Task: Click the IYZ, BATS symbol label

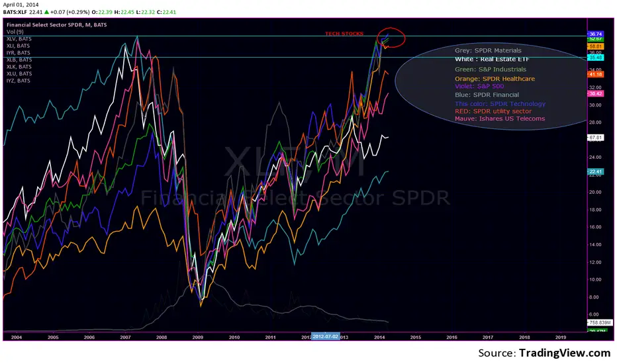Action: [x=19, y=81]
